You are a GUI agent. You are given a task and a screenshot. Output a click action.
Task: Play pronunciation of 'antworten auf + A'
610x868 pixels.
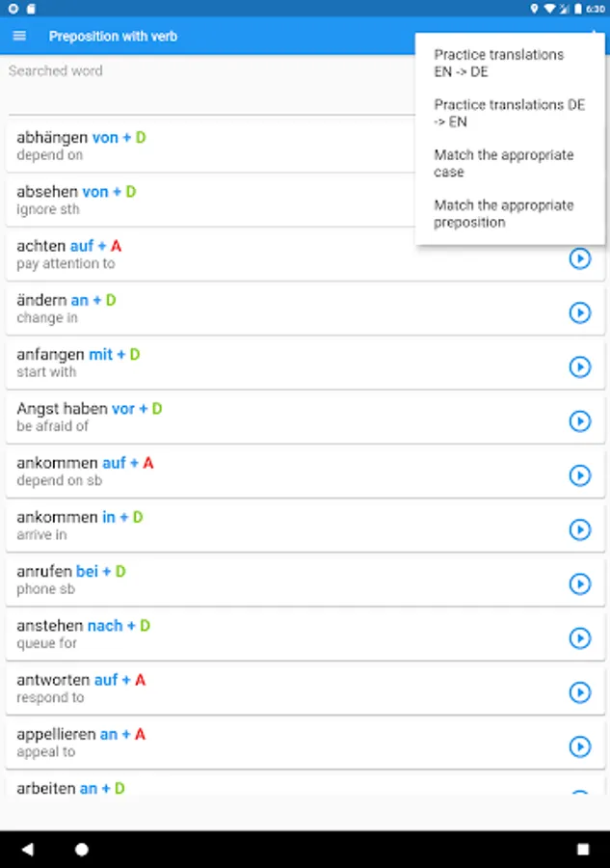(579, 692)
